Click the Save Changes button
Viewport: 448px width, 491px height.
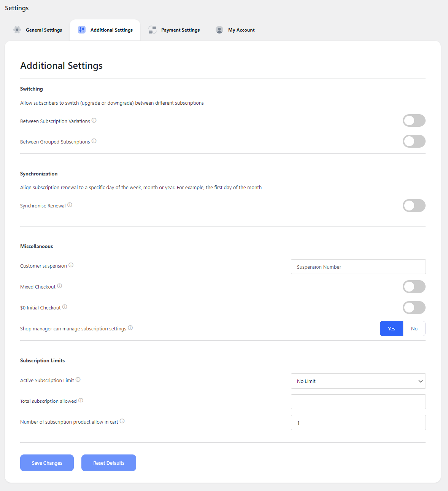pyautogui.click(x=47, y=463)
